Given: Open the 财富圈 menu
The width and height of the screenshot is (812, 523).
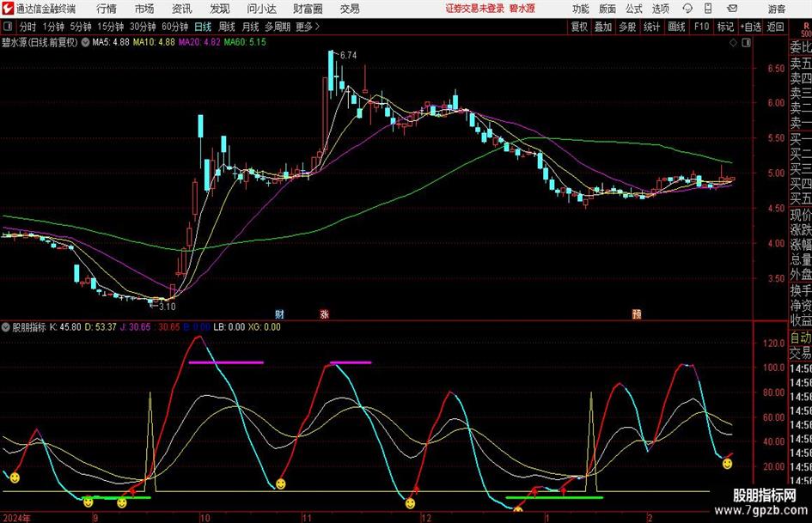Looking at the screenshot, I should point(308,9).
